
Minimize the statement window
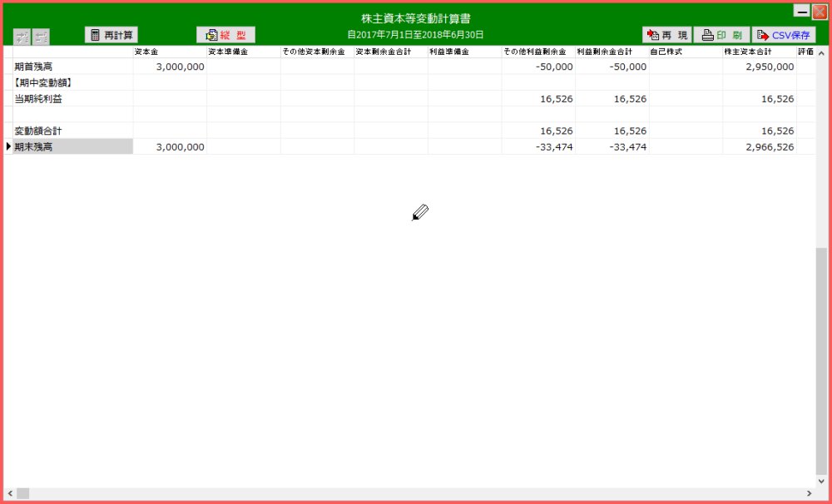click(801, 12)
